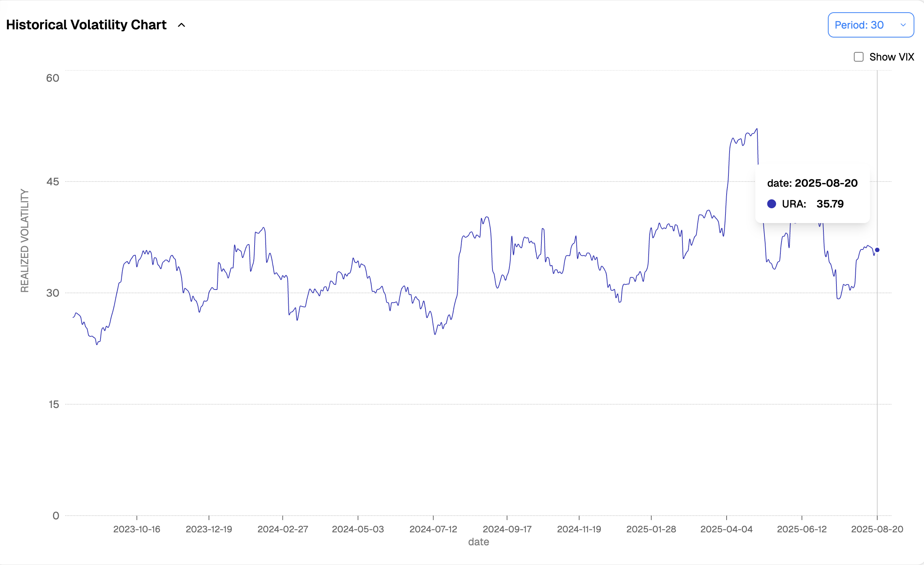The height and width of the screenshot is (565, 924).
Task: Click the URA blue legend dot in tooltip
Action: coord(771,204)
